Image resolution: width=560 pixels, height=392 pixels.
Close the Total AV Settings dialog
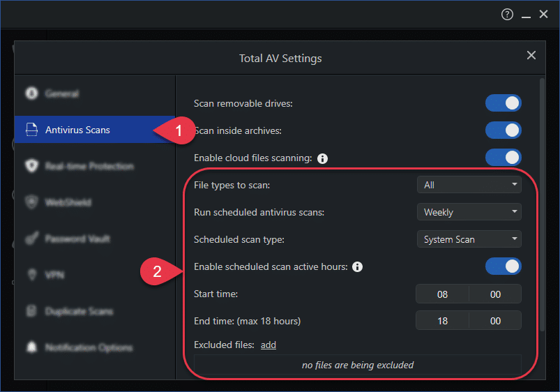pos(531,55)
